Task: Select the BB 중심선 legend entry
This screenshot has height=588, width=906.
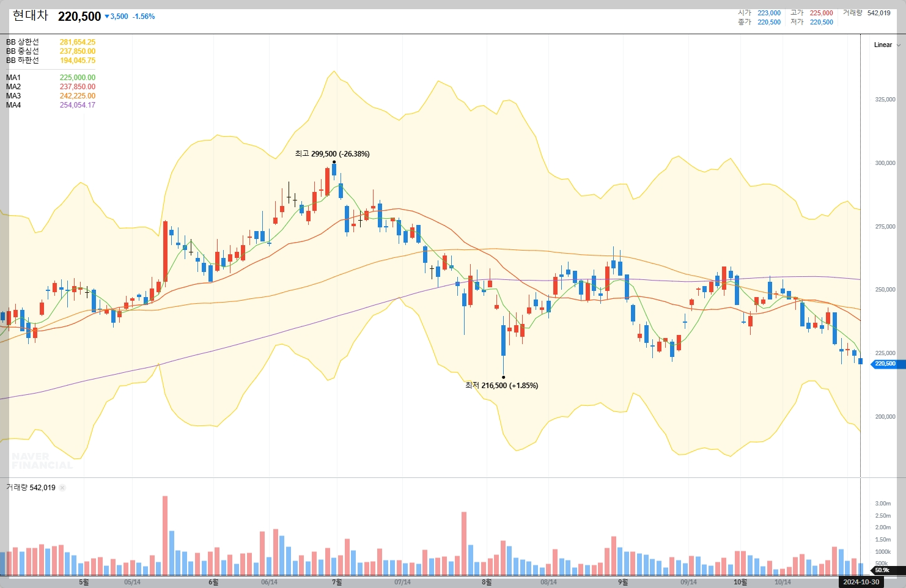Action: (x=23, y=51)
